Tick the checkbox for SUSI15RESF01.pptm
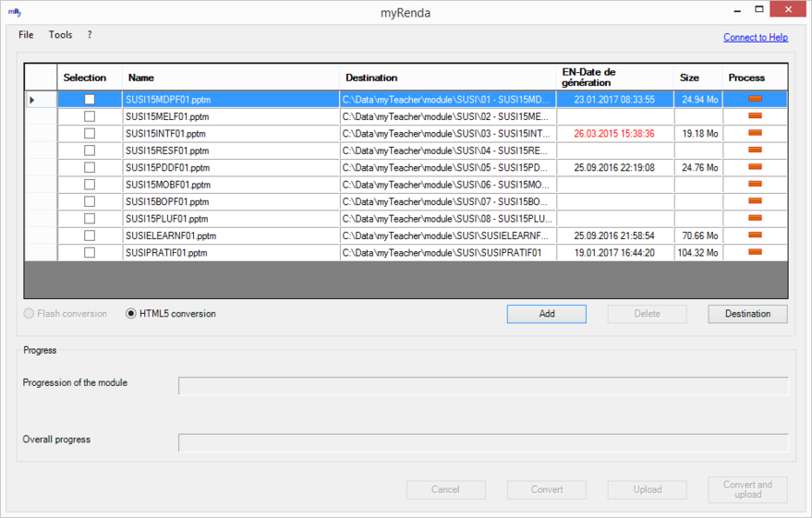The image size is (812, 518). pyautogui.click(x=90, y=151)
